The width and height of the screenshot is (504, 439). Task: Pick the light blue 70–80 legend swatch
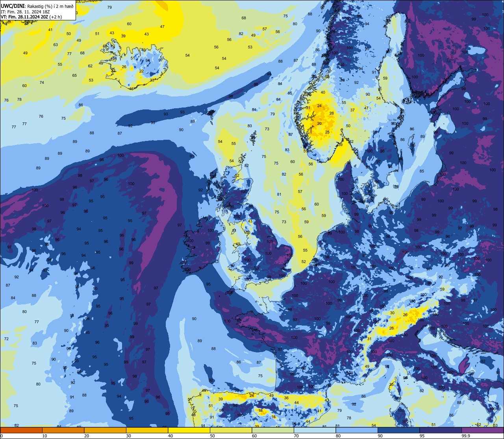point(315,430)
